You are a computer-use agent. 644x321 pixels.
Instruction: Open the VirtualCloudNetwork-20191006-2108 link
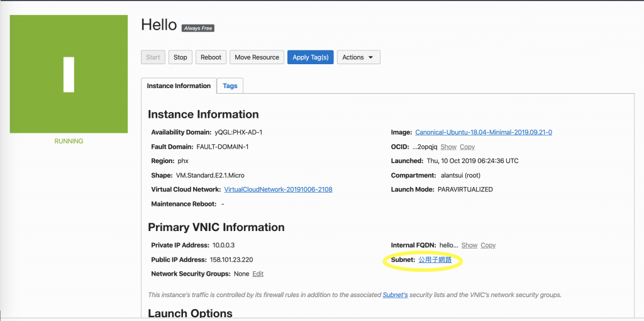point(278,189)
